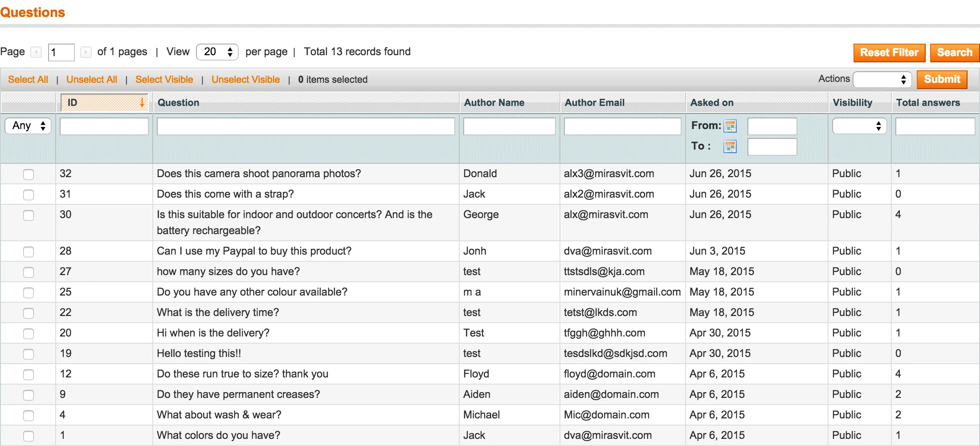
Task: Open the Any selection filter dropdown
Action: coord(28,126)
